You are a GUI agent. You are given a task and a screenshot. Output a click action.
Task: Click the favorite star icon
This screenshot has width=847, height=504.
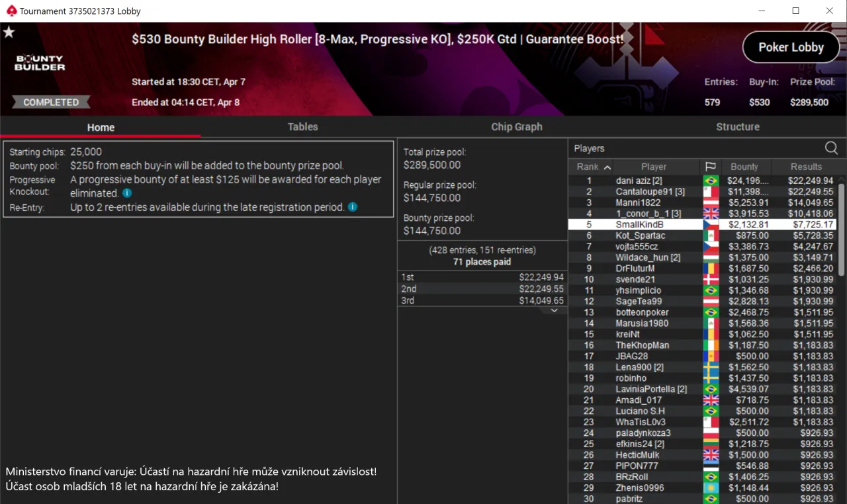(9, 32)
